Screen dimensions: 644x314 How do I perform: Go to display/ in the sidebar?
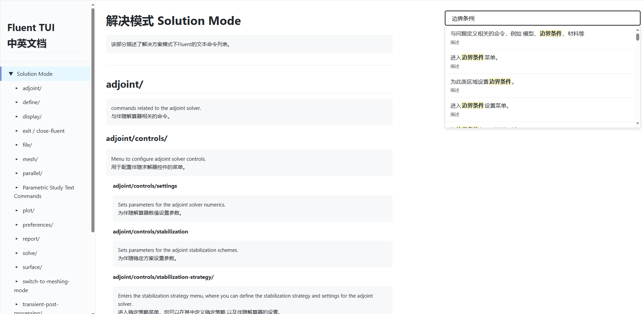[32, 116]
